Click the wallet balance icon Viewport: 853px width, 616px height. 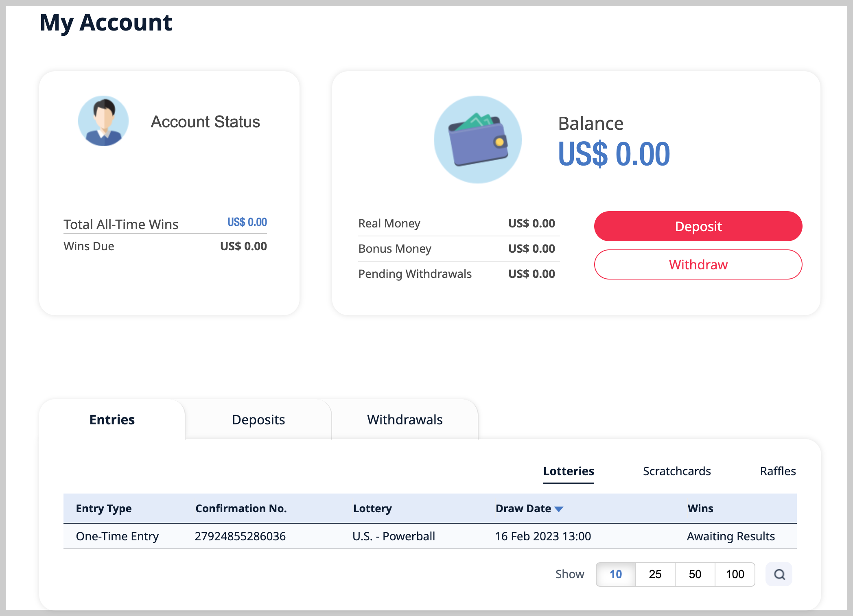pyautogui.click(x=477, y=140)
